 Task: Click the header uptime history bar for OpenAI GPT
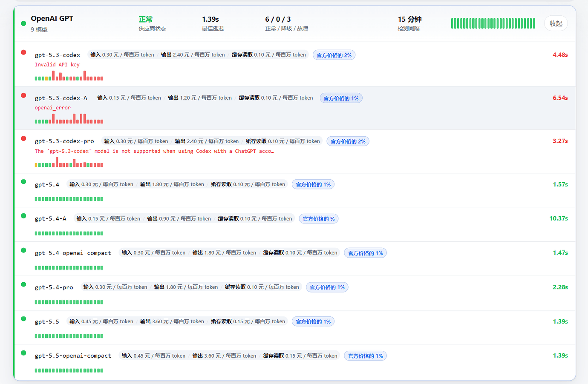tap(493, 23)
